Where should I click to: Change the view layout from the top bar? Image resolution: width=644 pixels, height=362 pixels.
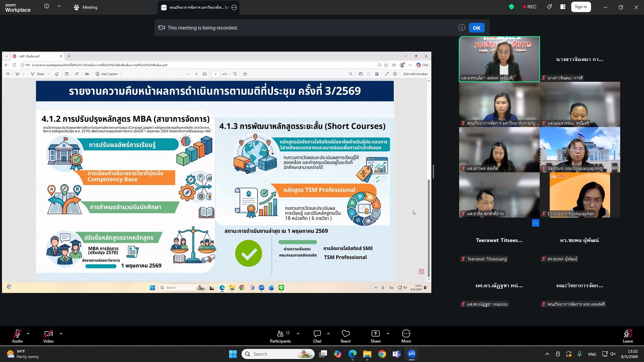click(563, 7)
